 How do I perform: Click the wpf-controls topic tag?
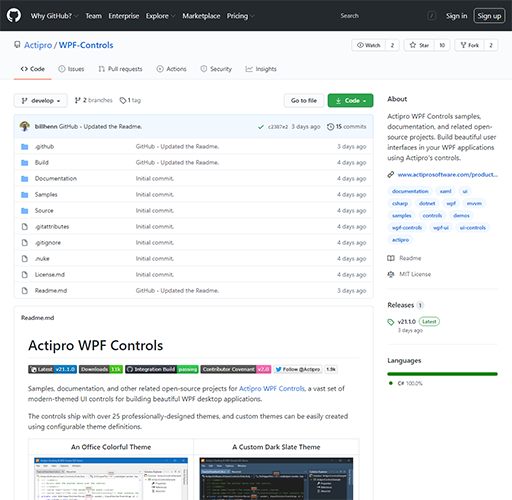407,228
